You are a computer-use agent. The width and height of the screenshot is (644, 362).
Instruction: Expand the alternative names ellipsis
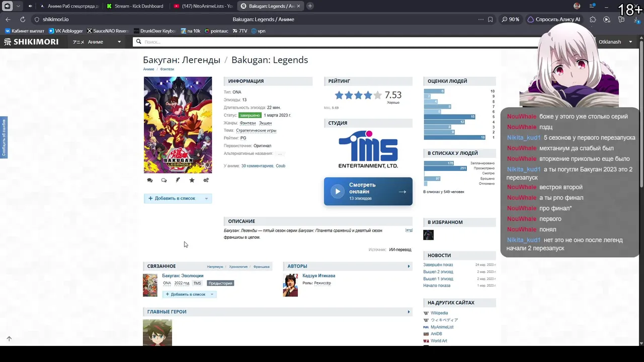[x=280, y=154]
